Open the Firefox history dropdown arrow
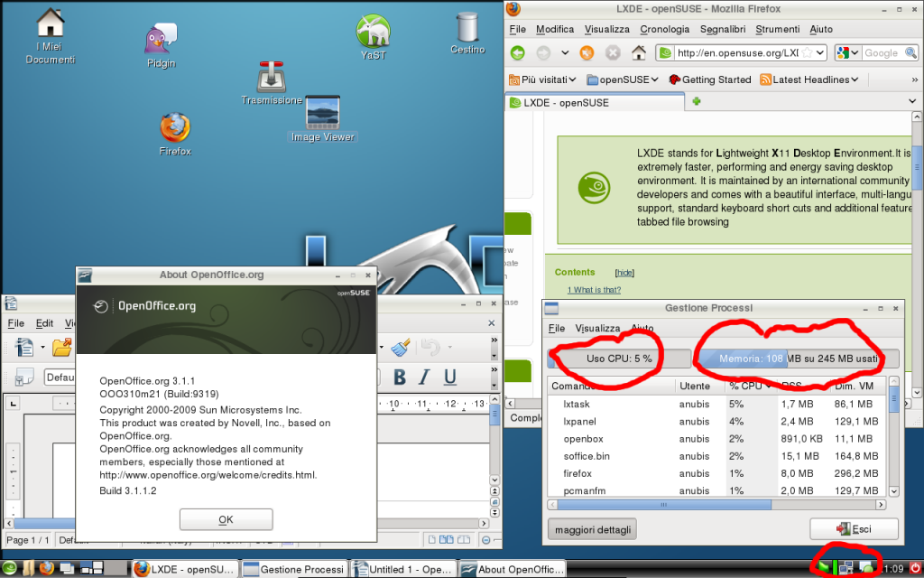The height and width of the screenshot is (578, 924). tap(565, 53)
